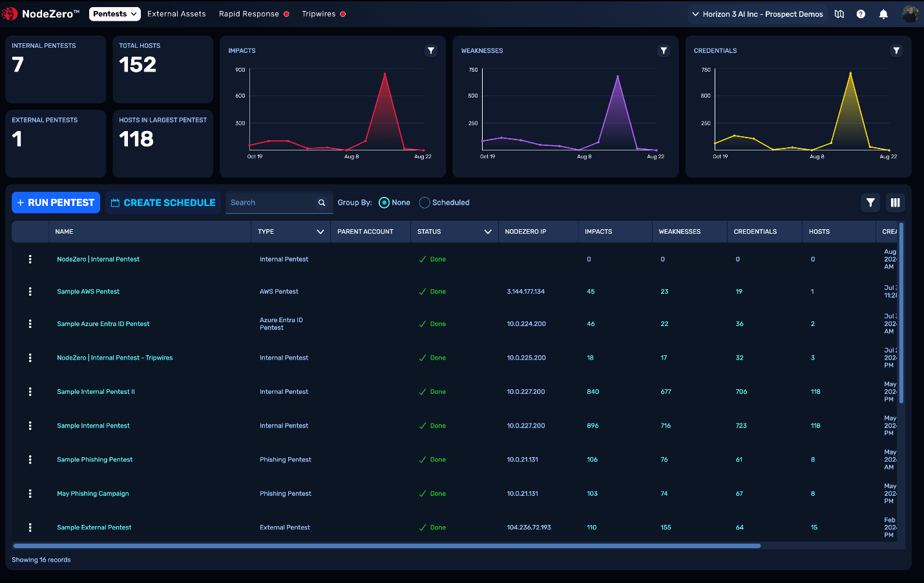Open the column chooser icon
Viewport: 924px width, 583px height.
click(x=895, y=203)
